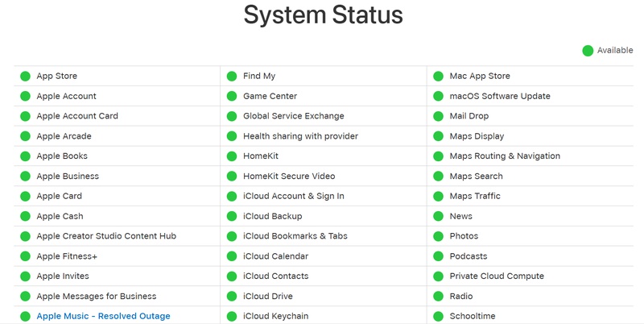
Task: Click the status dot next to Schooltime
Action: click(439, 316)
